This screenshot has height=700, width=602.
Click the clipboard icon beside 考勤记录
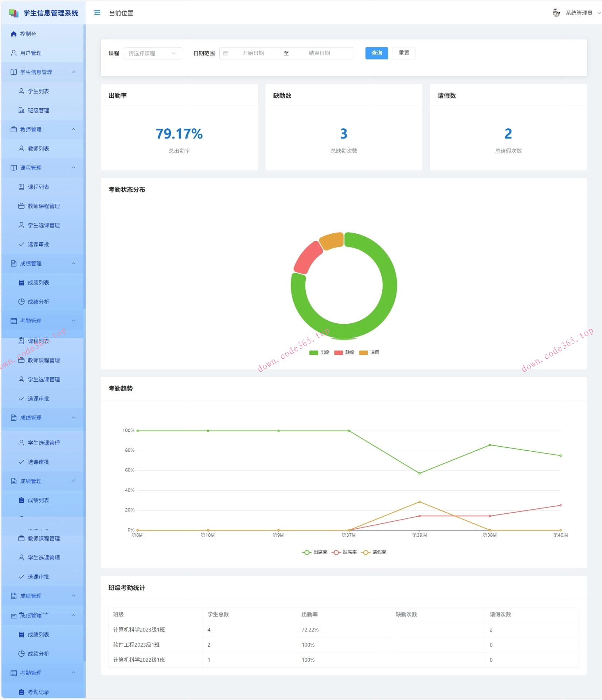coord(21,692)
